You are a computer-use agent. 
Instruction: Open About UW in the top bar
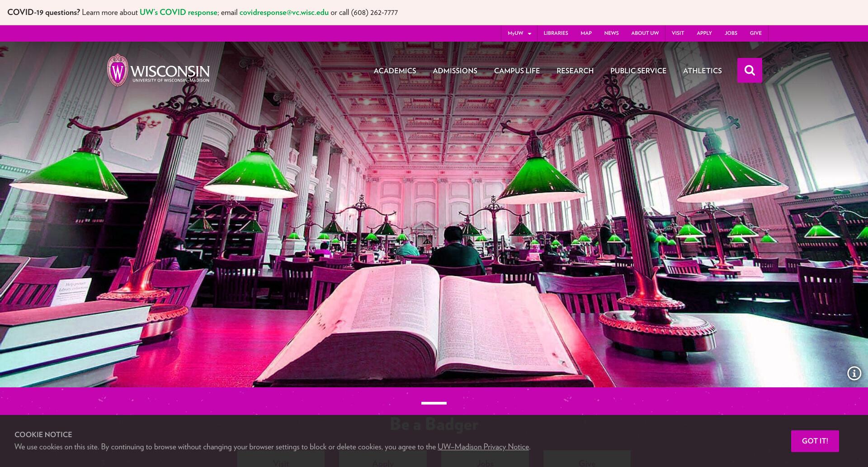point(645,33)
